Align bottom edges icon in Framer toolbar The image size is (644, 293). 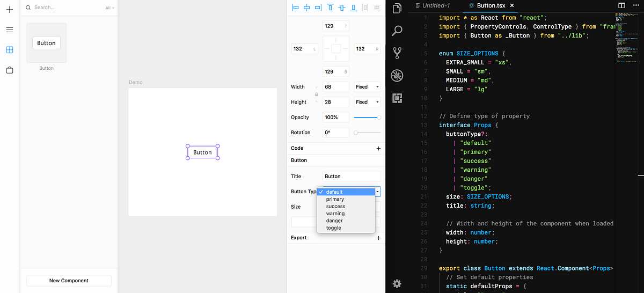click(353, 8)
